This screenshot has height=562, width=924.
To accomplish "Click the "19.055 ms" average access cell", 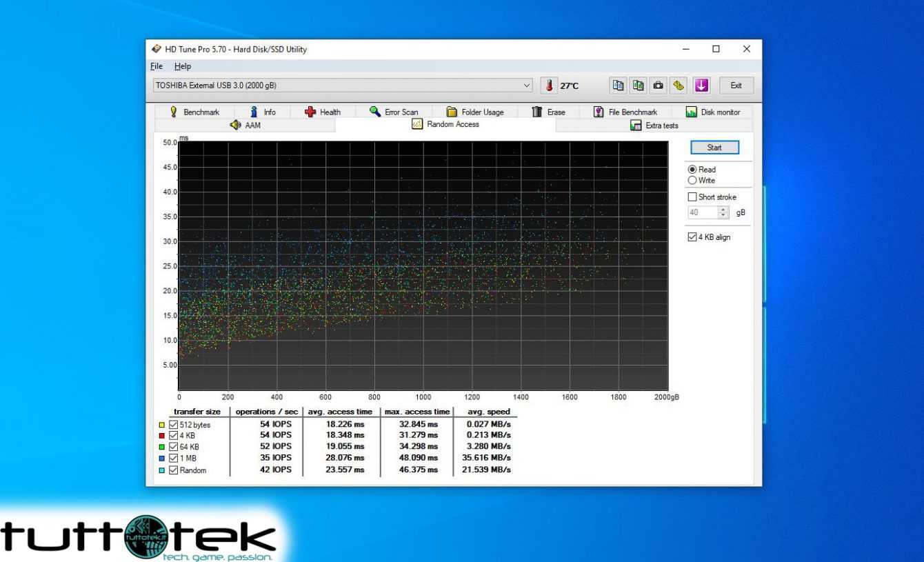I will tap(345, 446).
